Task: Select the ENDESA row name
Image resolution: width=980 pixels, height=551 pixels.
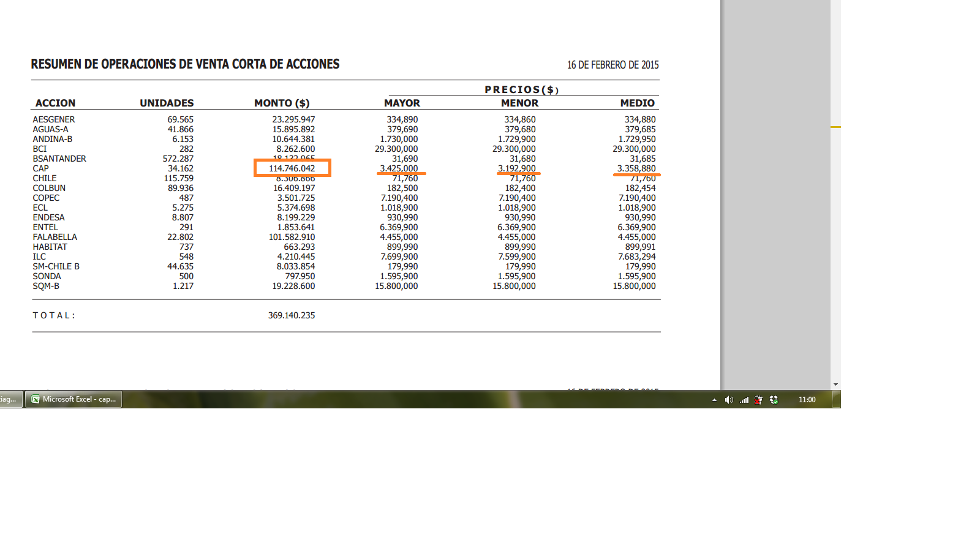Action: 48,217
